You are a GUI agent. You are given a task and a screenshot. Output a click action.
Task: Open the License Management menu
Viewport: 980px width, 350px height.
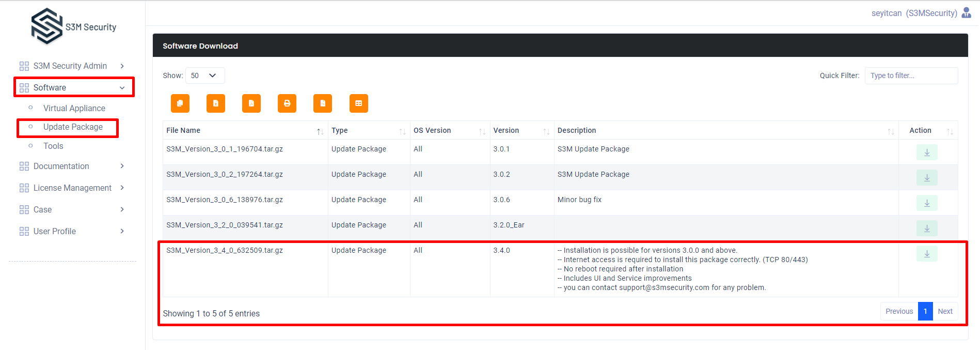coord(72,188)
